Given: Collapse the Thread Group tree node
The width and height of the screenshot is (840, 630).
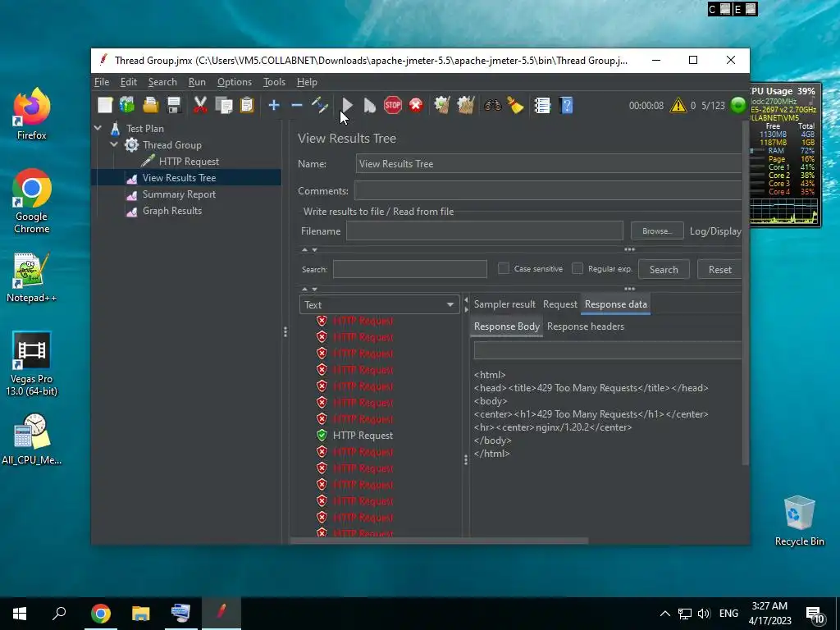Looking at the screenshot, I should coord(114,144).
